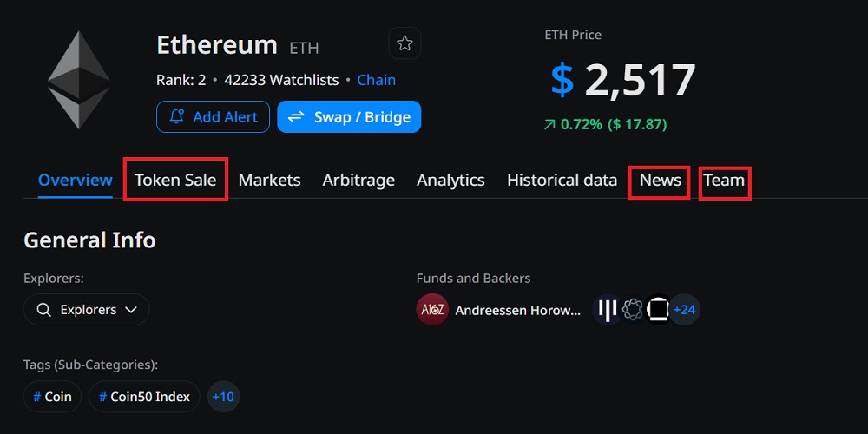868x434 pixels.
Task: Click the Andreessen Horowitz a16z logo
Action: [432, 310]
